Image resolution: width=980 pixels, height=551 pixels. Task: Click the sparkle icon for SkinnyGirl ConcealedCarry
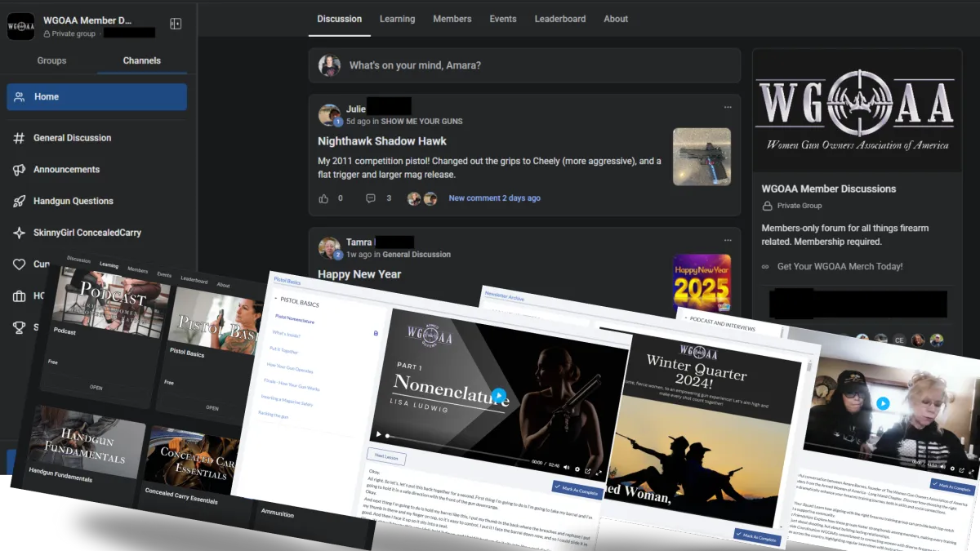pyautogui.click(x=19, y=233)
